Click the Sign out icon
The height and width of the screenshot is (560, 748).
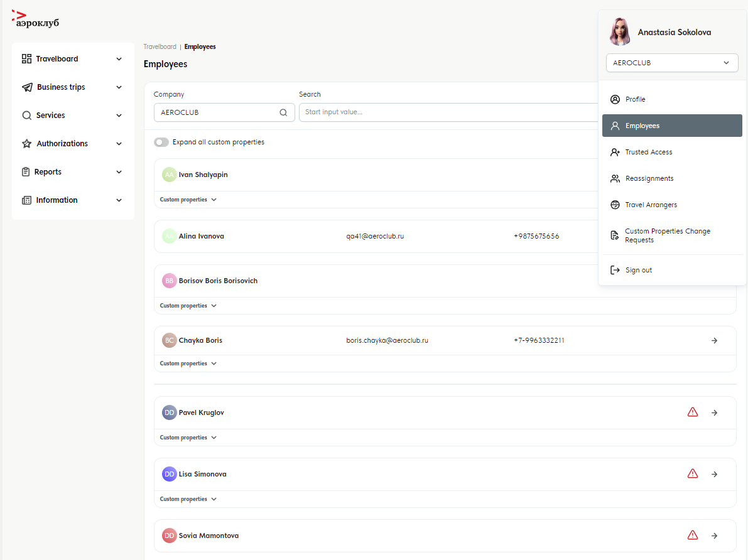[x=614, y=269]
